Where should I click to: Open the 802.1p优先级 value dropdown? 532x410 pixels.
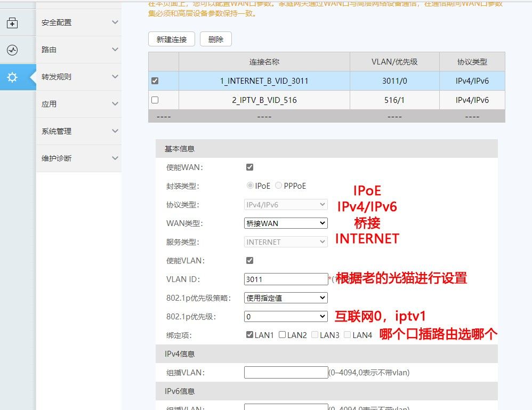[x=286, y=316]
